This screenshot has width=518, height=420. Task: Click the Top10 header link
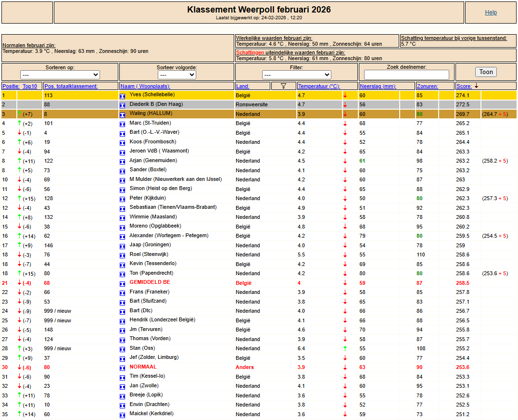point(29,86)
